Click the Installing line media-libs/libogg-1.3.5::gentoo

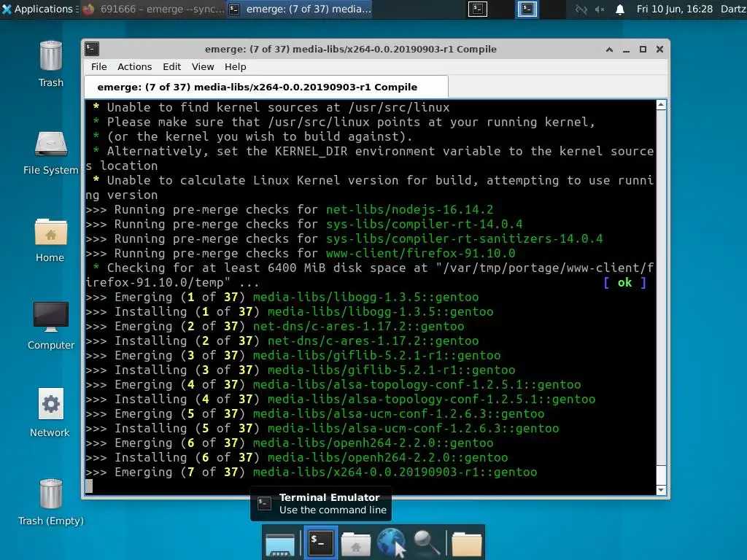click(290, 311)
